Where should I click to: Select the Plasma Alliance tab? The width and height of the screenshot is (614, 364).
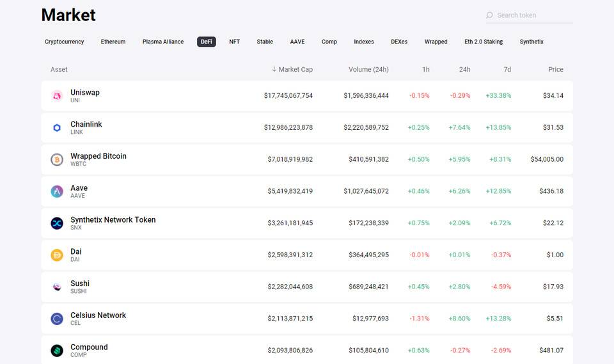coord(163,42)
